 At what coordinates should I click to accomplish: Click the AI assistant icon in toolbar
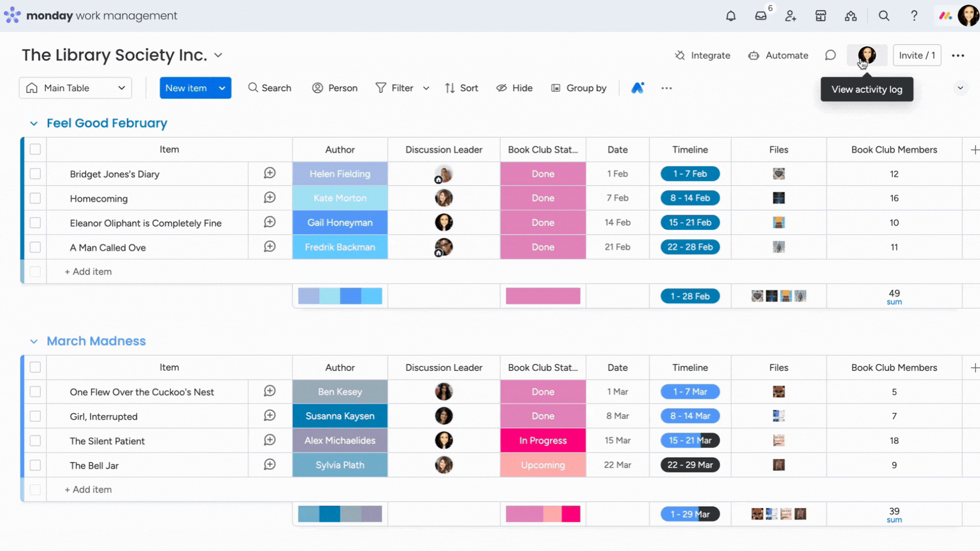[638, 87]
